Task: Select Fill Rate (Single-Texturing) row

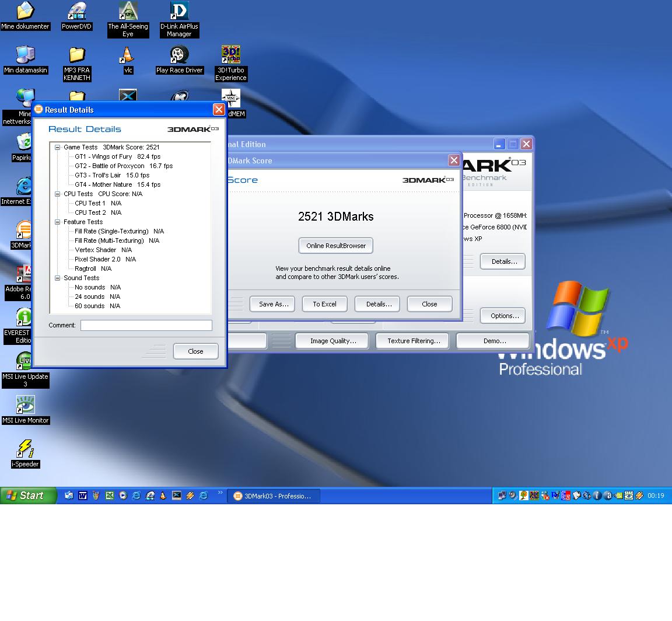Action: point(119,231)
